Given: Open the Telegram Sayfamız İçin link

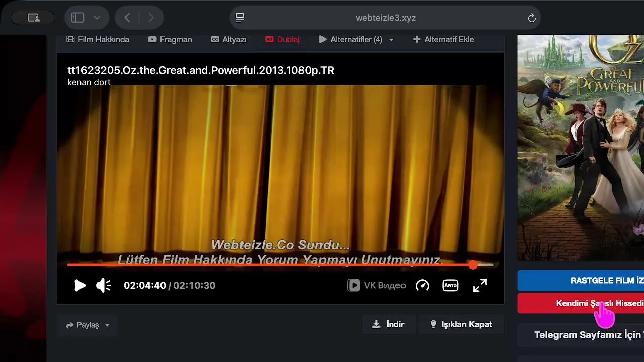Looking at the screenshot, I should point(581,335).
